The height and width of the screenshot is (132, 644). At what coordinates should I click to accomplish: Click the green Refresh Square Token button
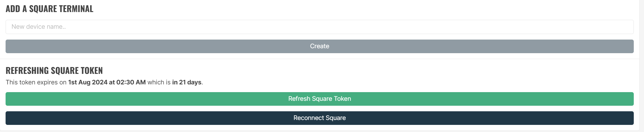pos(319,99)
